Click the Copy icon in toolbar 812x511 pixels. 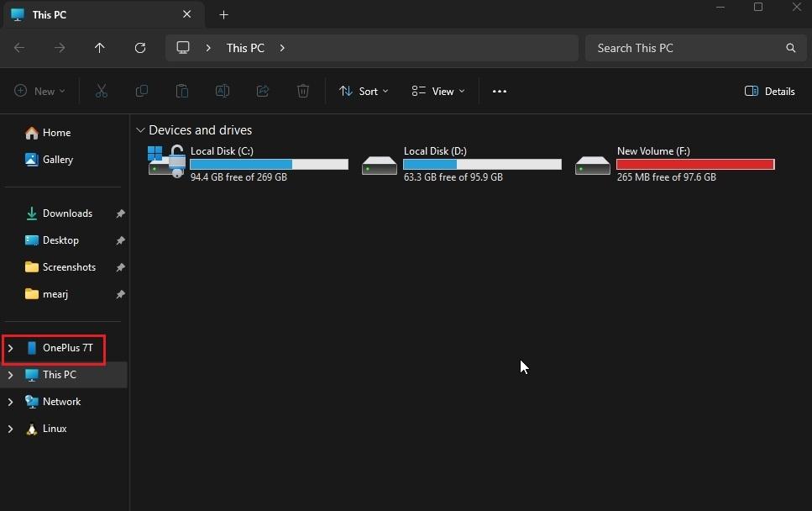[141, 92]
